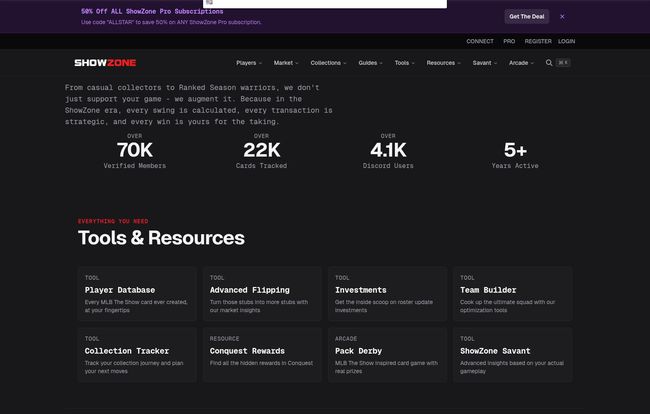
Task: Open the Guides dropdown menu
Action: point(370,63)
